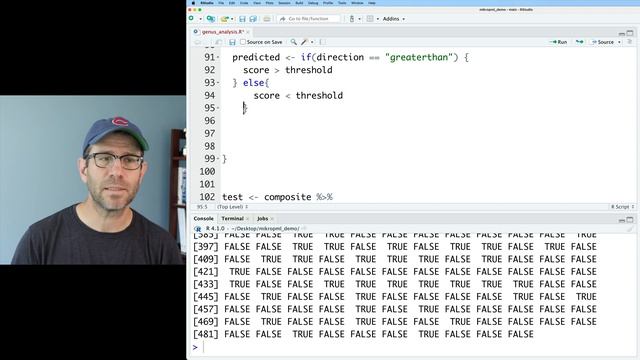Click the Compile Report notebook icon
The width and height of the screenshot is (640, 360).
click(x=322, y=42)
